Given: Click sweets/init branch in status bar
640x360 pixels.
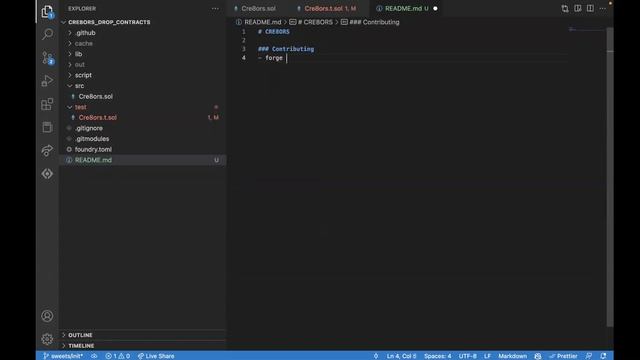Looking at the screenshot, I should (63, 356).
